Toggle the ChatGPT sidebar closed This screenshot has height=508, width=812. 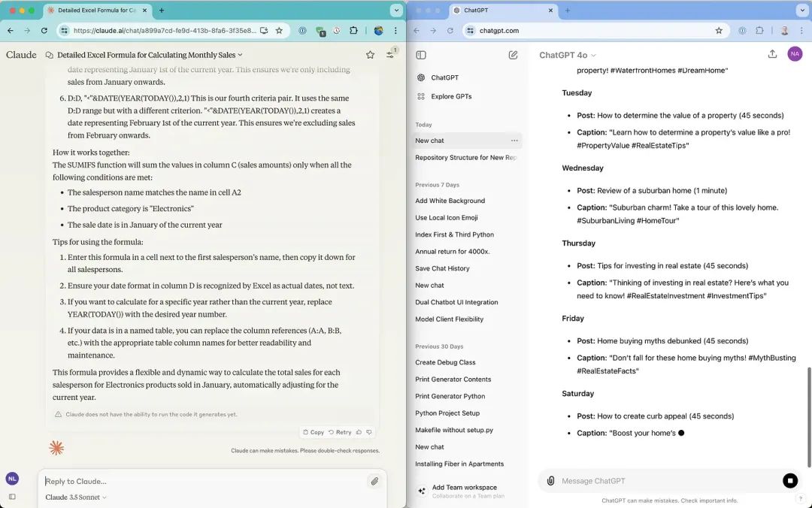click(421, 55)
